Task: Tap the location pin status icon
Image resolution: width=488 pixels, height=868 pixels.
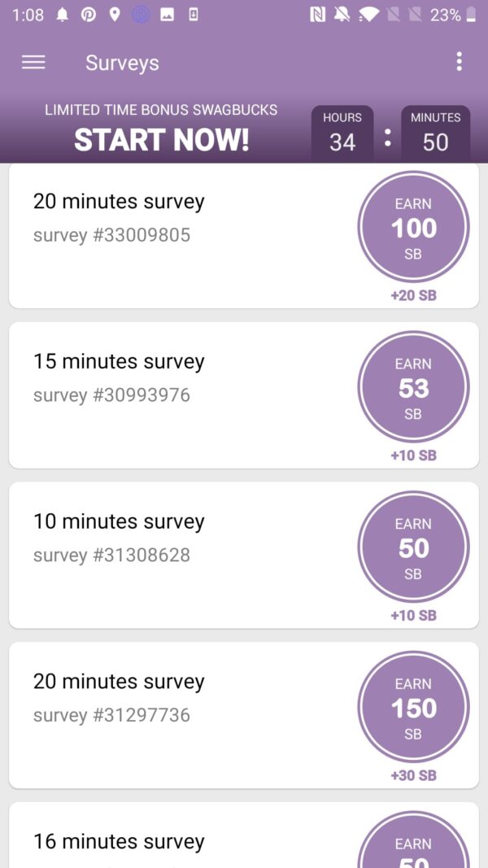Action: click(x=115, y=15)
